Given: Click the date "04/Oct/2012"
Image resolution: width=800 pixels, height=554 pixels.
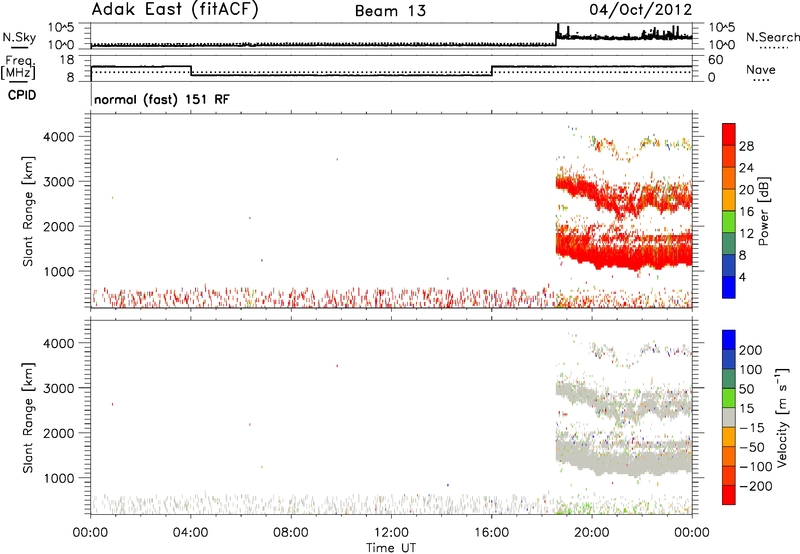Looking at the screenshot, I should pyautogui.click(x=640, y=9).
